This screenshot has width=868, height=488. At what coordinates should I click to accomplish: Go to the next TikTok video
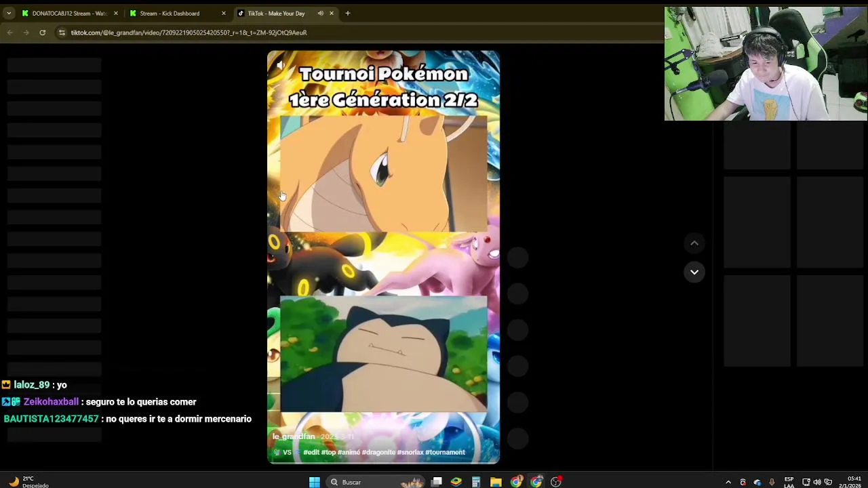pyautogui.click(x=694, y=272)
